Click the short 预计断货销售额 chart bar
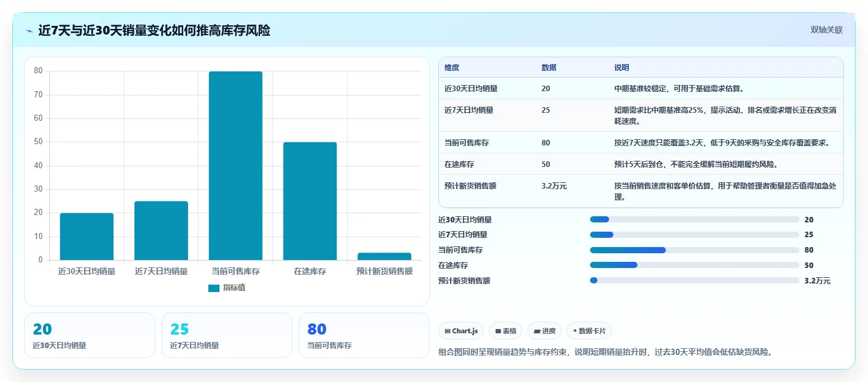Screen dimensions: 868x382 tap(385, 256)
